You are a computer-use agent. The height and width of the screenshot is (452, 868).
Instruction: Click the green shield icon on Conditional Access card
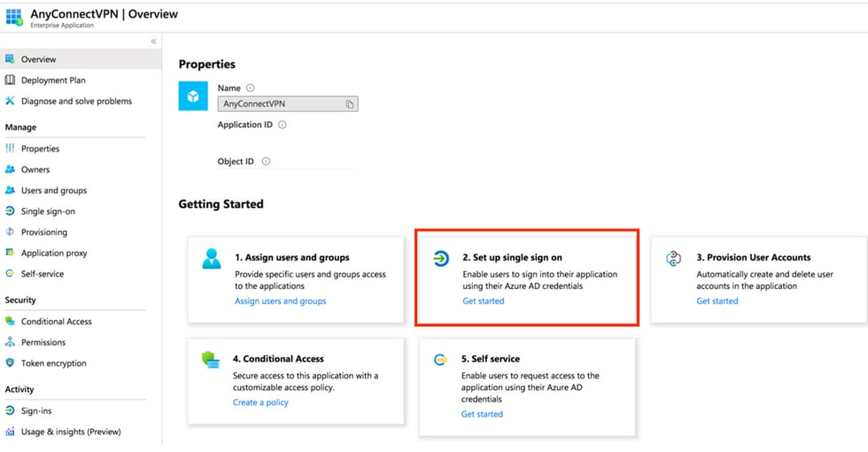[x=211, y=360]
